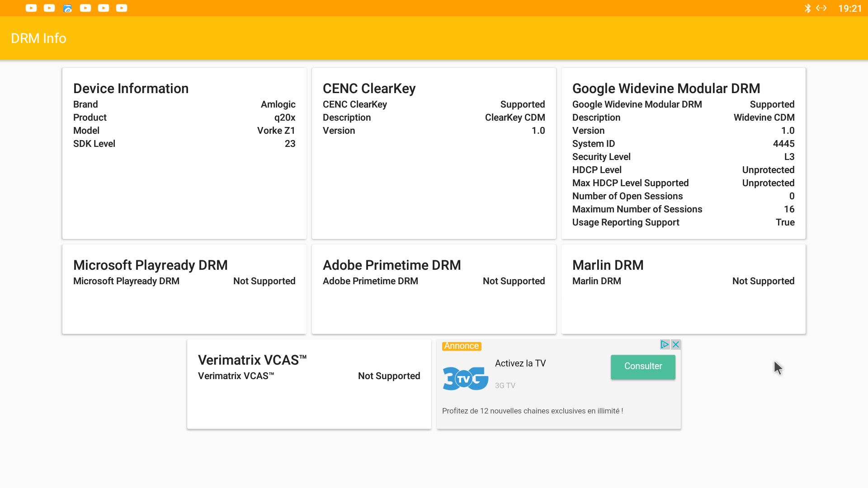
Task: Click the Ethernet connection status icon
Action: point(821,8)
